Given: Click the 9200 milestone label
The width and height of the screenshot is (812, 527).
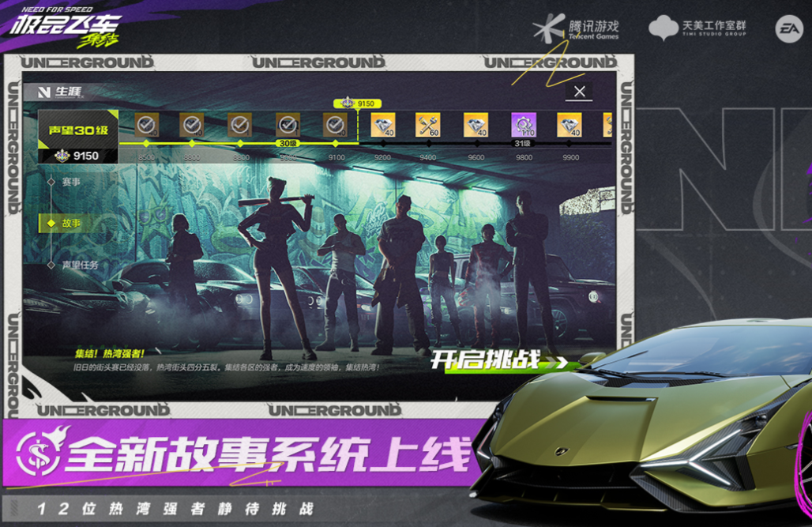Looking at the screenshot, I should 382,157.
